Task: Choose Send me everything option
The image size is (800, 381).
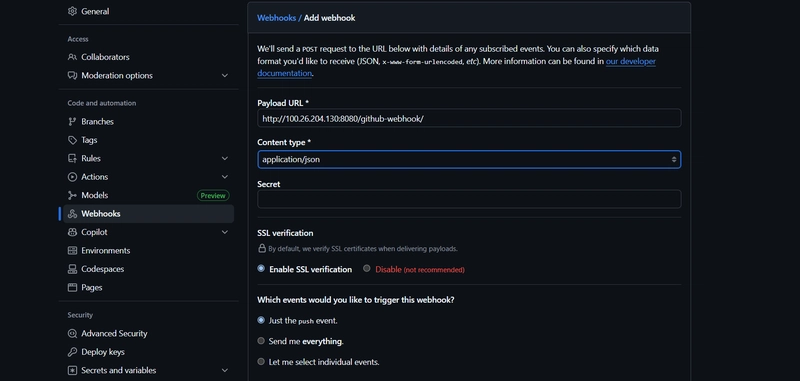Action: tap(261, 341)
